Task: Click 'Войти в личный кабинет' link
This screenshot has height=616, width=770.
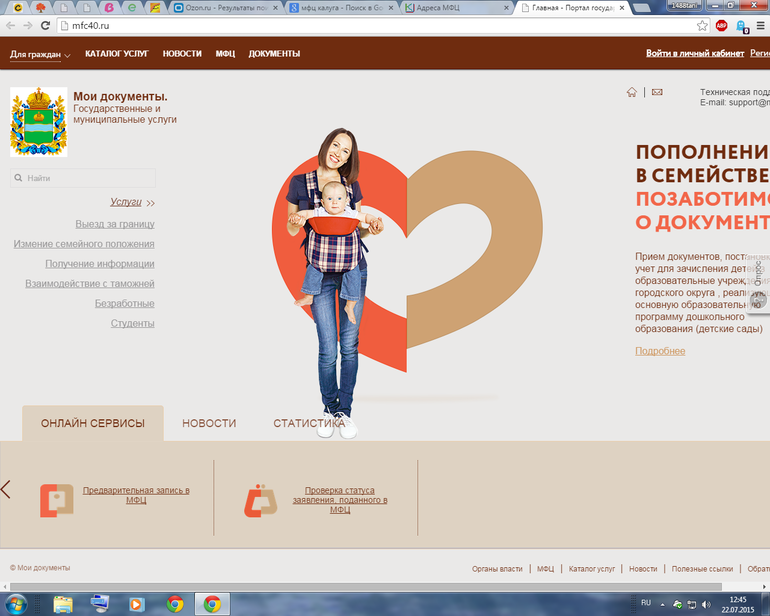Action: pos(694,54)
